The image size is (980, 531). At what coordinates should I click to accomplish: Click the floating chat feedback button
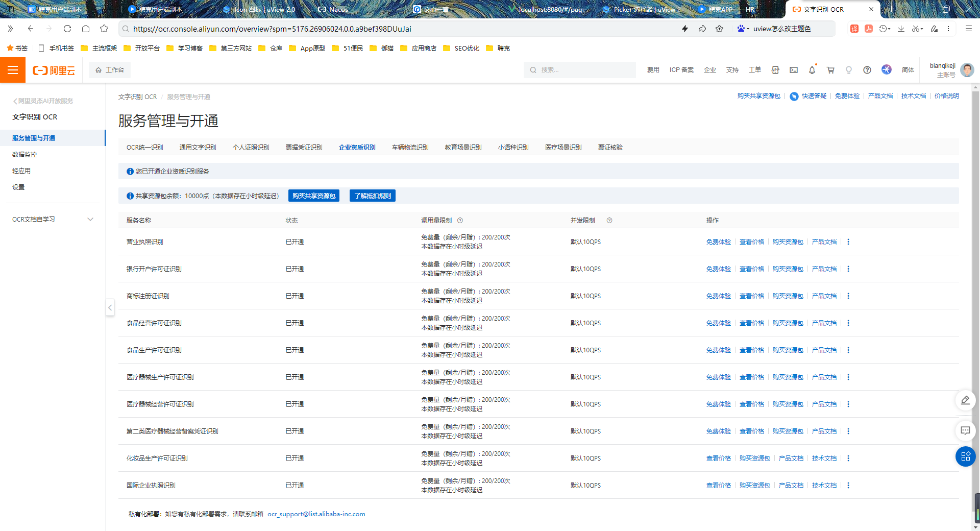[x=965, y=431]
